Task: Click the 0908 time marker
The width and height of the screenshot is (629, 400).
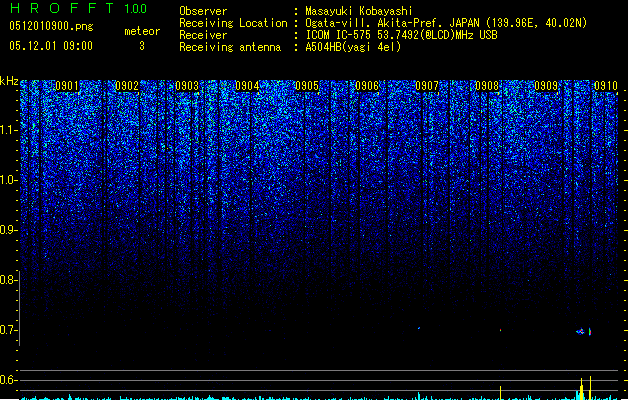Action: pyautogui.click(x=487, y=86)
